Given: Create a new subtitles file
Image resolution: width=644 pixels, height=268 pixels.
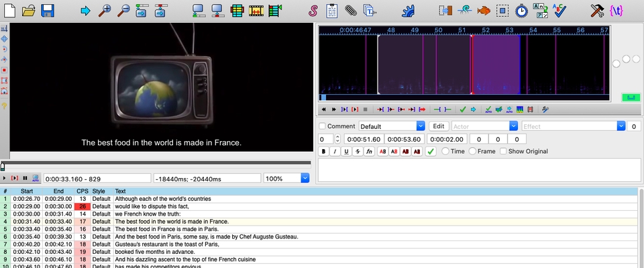Looking at the screenshot, I should tap(9, 10).
